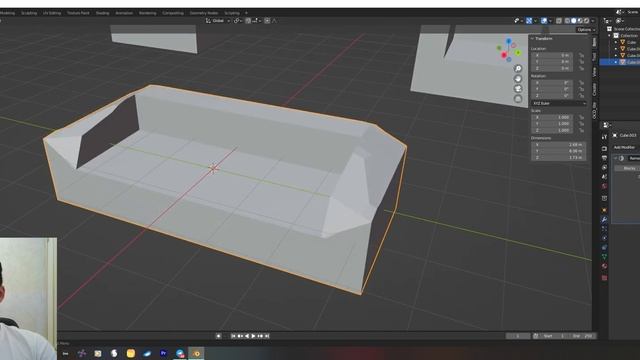Open the View Layer properties tab icon
The height and width of the screenshot is (360, 640).
pos(604,167)
